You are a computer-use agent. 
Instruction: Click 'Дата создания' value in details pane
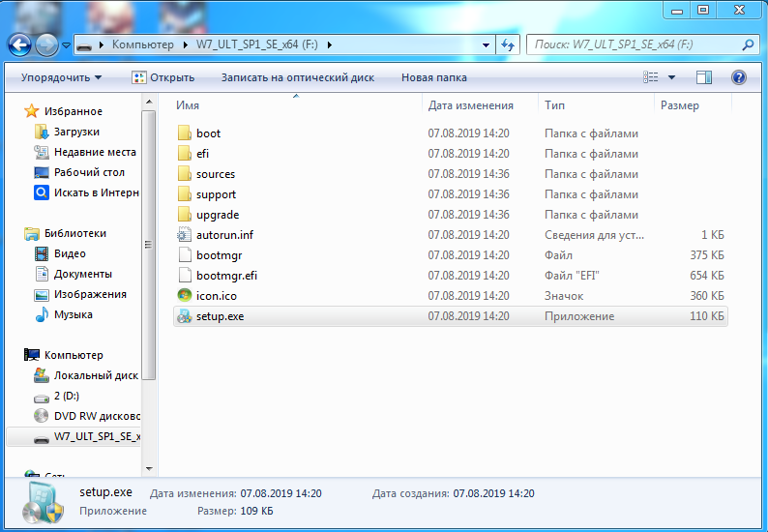click(x=493, y=493)
